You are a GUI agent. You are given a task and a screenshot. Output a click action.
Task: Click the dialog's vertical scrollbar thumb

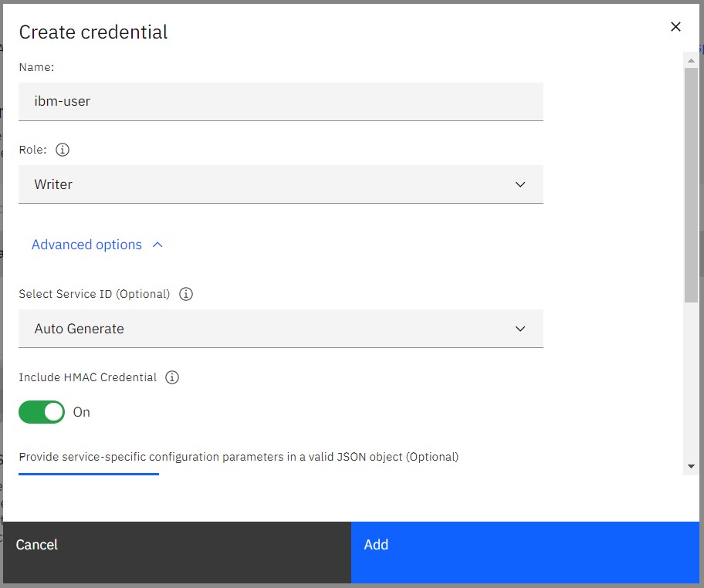[x=691, y=185]
